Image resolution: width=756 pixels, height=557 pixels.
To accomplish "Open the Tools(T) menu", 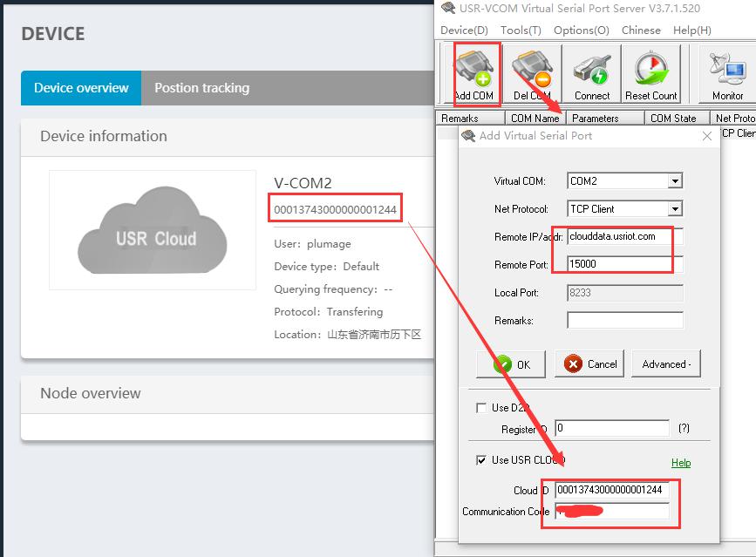I will point(521,31).
